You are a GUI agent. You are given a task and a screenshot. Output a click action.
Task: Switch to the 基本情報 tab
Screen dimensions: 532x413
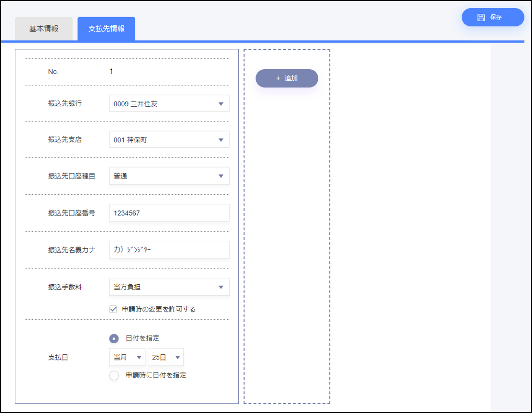44,29
